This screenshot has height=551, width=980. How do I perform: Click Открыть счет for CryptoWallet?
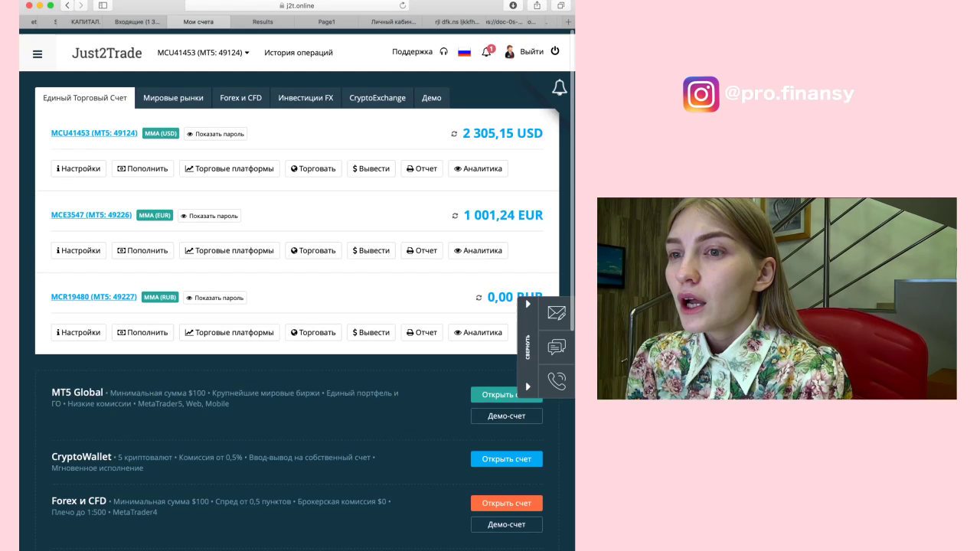pyautogui.click(x=507, y=459)
